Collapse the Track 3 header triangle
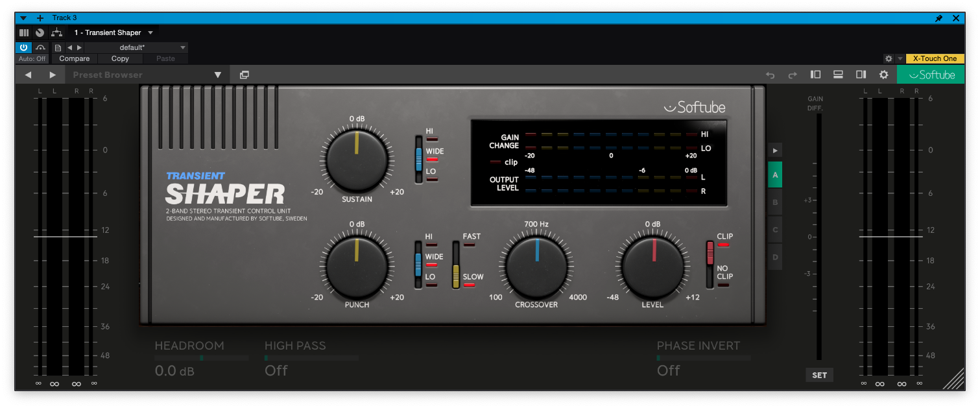980x408 pixels. pyautogui.click(x=23, y=18)
